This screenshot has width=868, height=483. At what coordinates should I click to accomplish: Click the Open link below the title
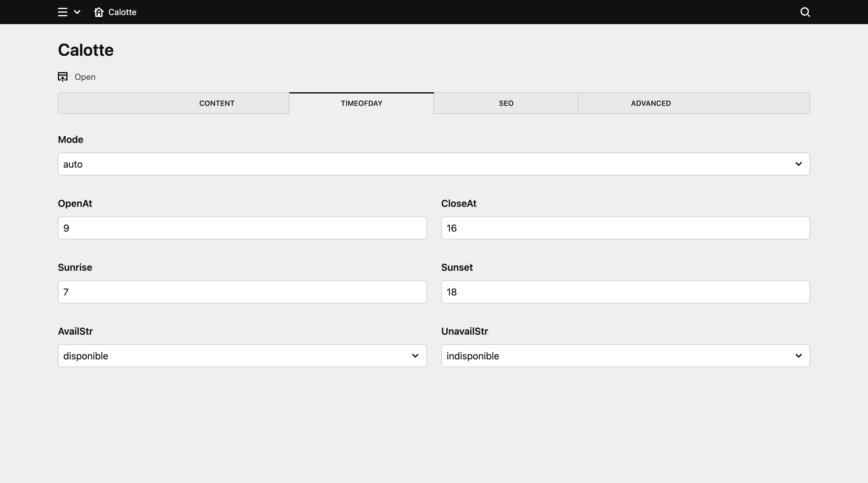(85, 77)
